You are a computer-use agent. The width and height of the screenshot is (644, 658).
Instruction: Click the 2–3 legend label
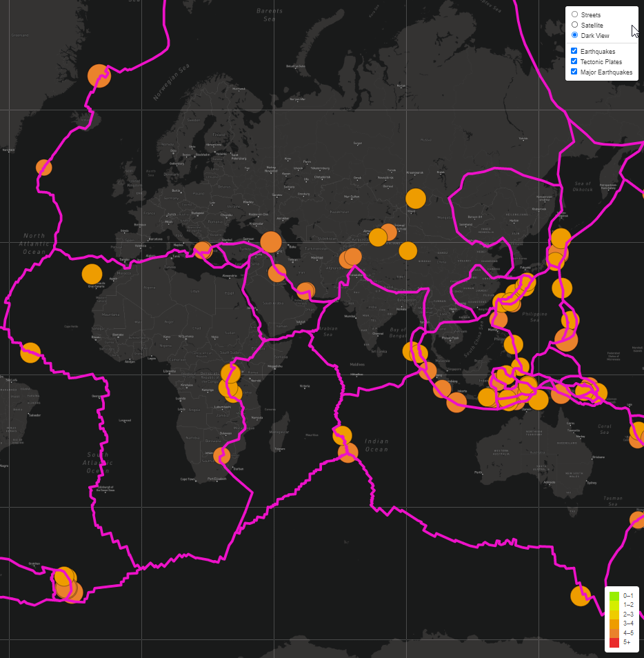(x=628, y=615)
